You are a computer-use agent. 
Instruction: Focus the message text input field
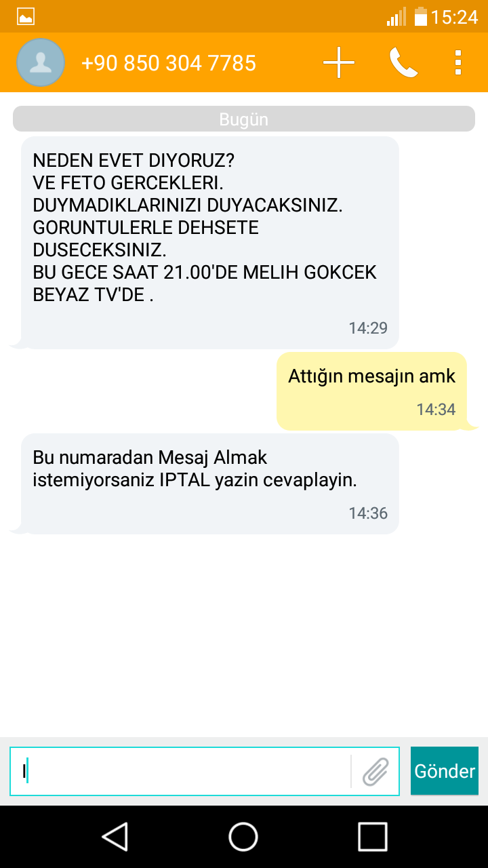click(180, 771)
